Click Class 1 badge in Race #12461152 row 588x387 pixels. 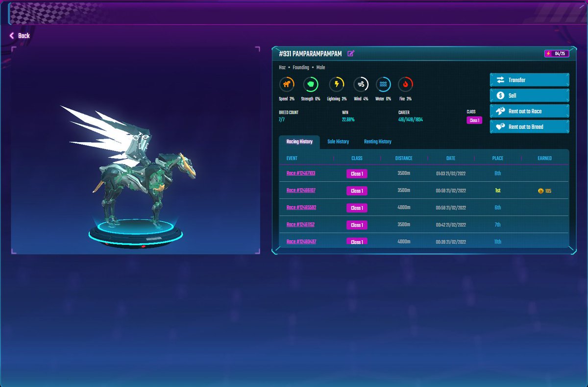357,225
